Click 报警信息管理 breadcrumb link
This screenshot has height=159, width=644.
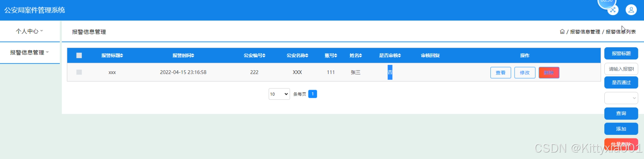coord(585,32)
